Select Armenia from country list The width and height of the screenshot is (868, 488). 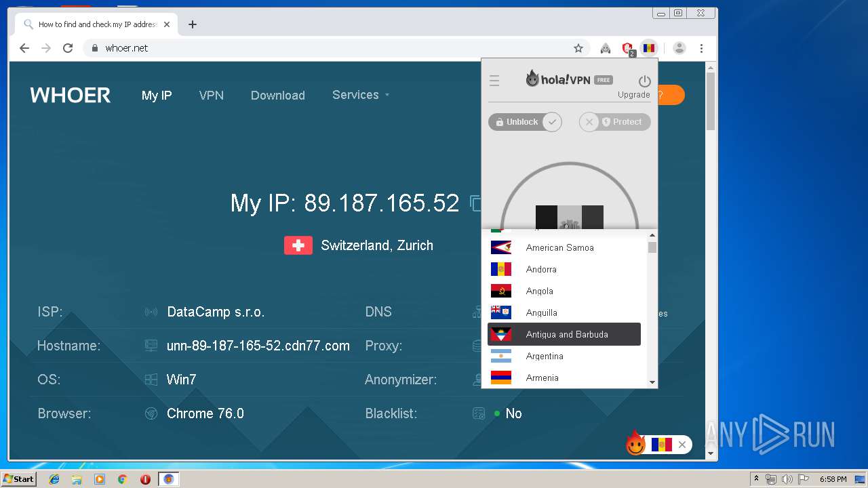pyautogui.click(x=564, y=378)
